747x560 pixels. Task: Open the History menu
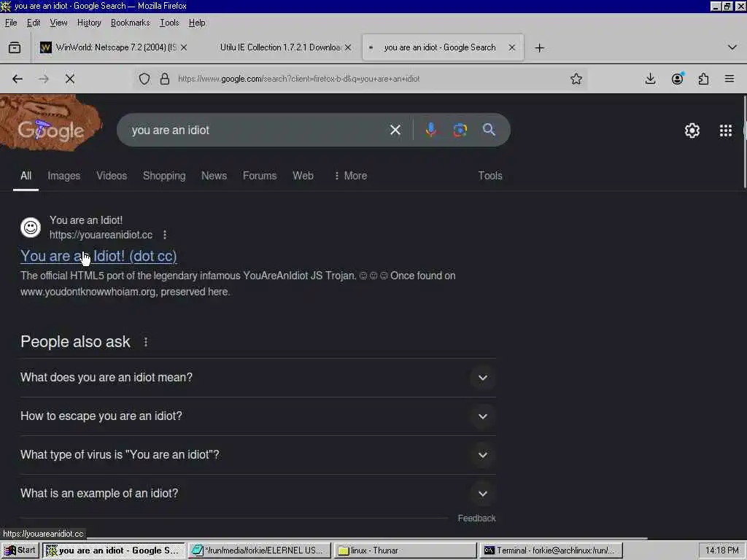coord(89,23)
